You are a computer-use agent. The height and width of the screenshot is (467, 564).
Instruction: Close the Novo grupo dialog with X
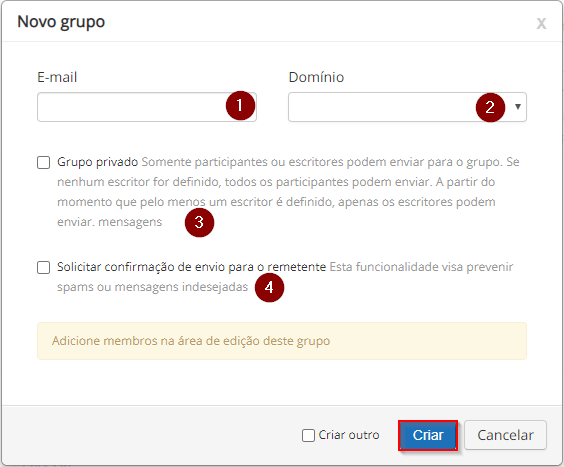coord(541,23)
